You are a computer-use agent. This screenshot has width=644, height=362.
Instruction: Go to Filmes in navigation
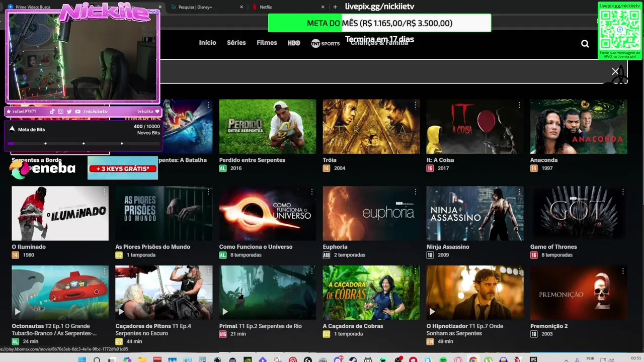click(267, 43)
